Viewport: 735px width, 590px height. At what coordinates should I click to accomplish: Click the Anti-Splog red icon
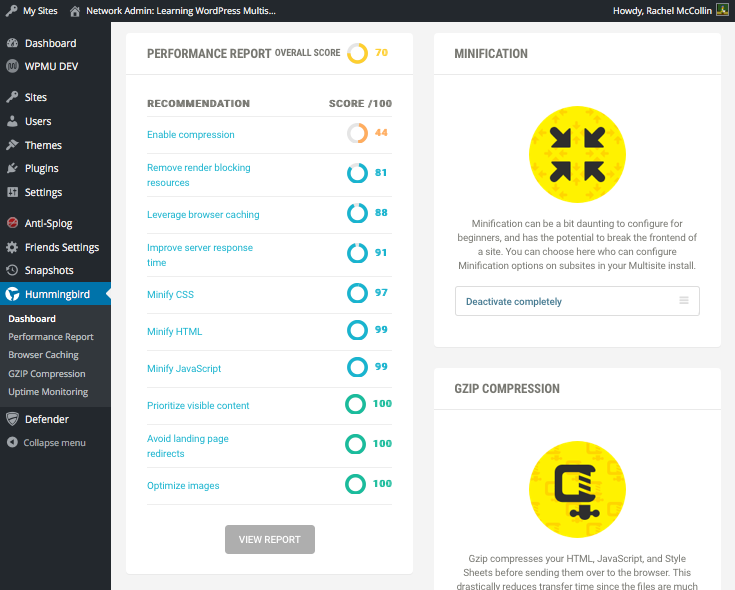tap(13, 223)
